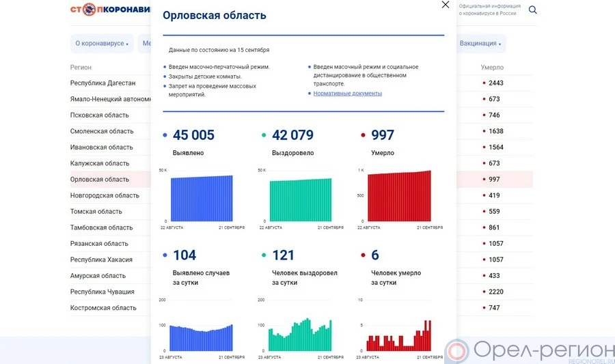615x364 pixels.
Task: Click the Регион column header
Action: [81, 68]
